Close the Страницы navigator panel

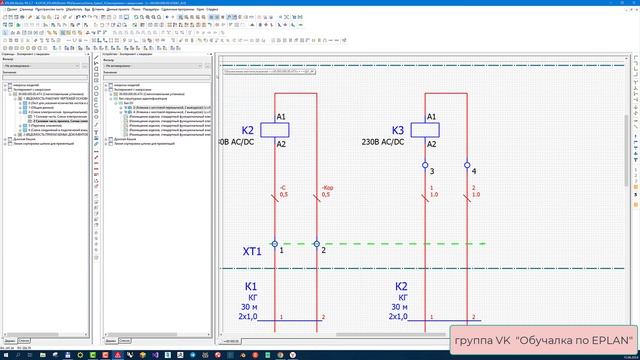[x=87, y=54]
